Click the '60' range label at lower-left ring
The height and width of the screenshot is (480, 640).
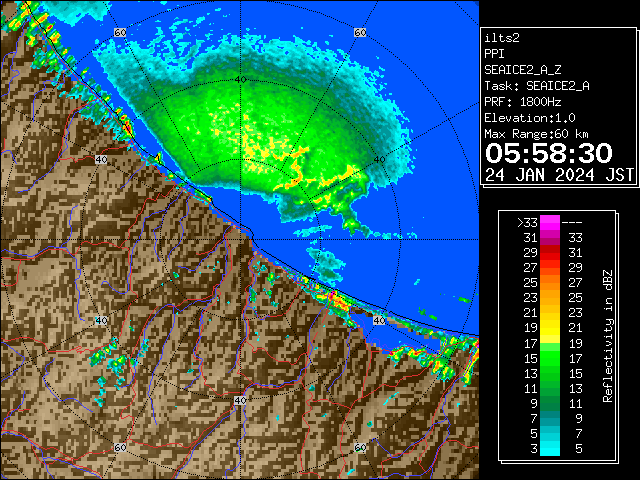point(120,447)
